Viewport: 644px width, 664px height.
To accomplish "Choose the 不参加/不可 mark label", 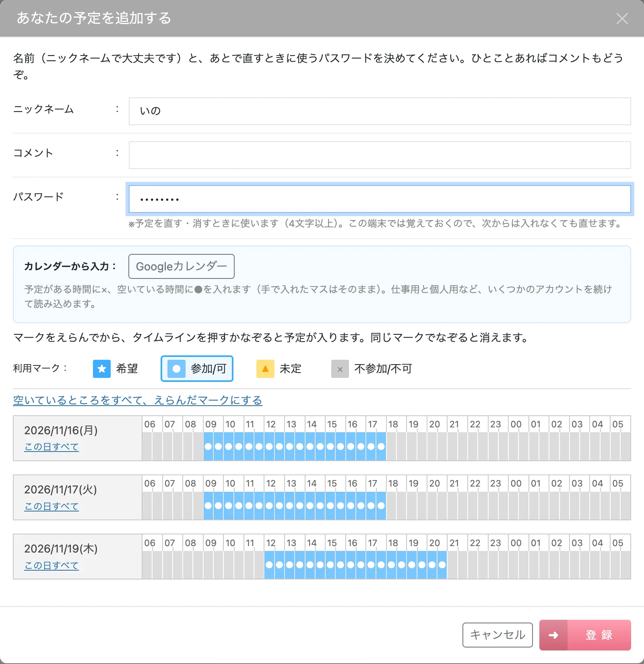I will [x=383, y=369].
